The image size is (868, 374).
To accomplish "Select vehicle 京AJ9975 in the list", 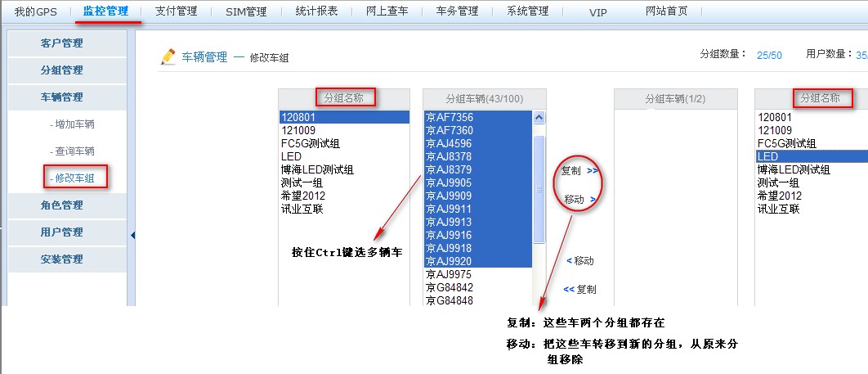I will pyautogui.click(x=450, y=274).
